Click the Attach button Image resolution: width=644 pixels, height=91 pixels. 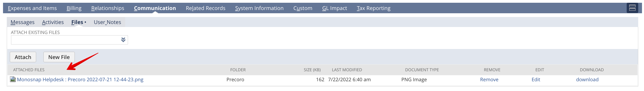(23, 57)
